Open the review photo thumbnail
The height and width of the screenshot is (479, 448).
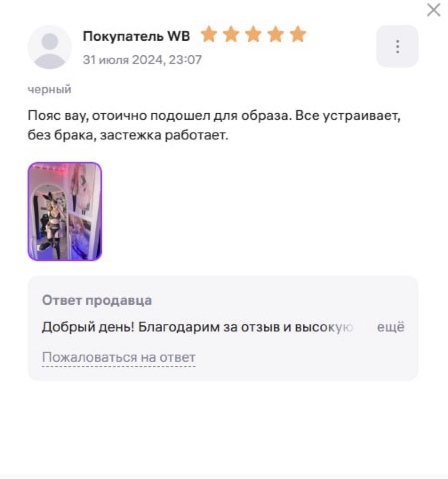point(65,212)
